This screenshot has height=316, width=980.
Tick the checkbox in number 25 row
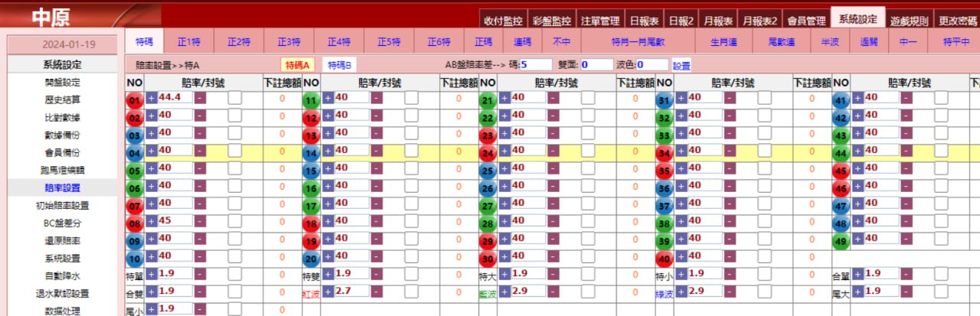587,168
